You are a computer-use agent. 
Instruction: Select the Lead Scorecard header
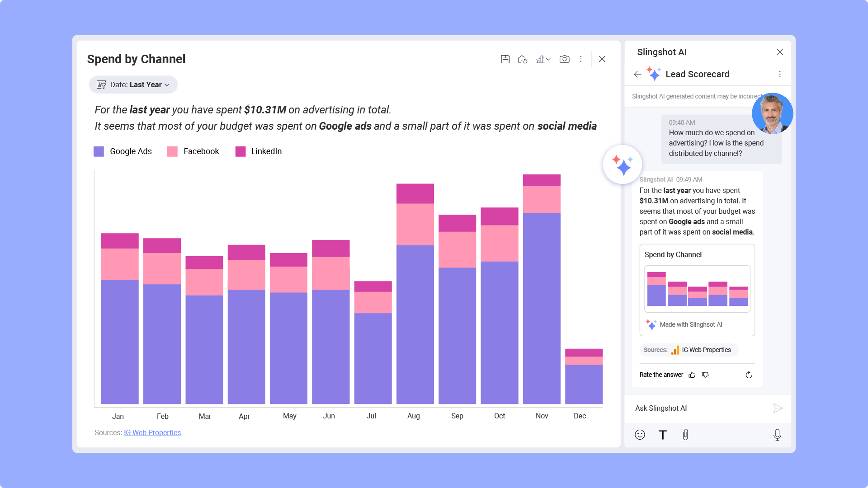pyautogui.click(x=697, y=74)
